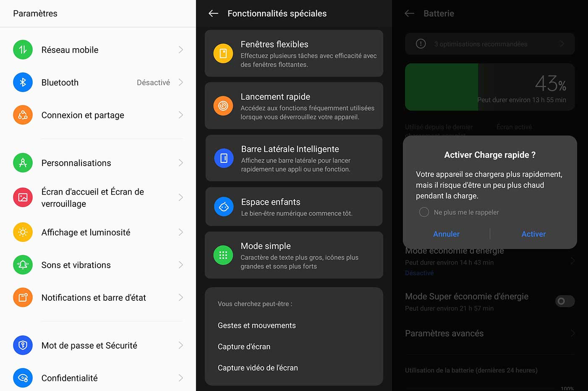
Task: Tap the Lancement rapide orange target icon
Action: click(x=223, y=106)
